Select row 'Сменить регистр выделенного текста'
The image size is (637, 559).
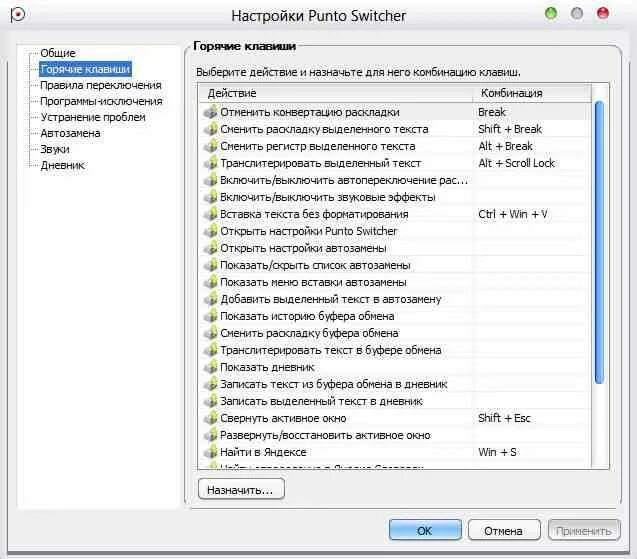(x=393, y=146)
